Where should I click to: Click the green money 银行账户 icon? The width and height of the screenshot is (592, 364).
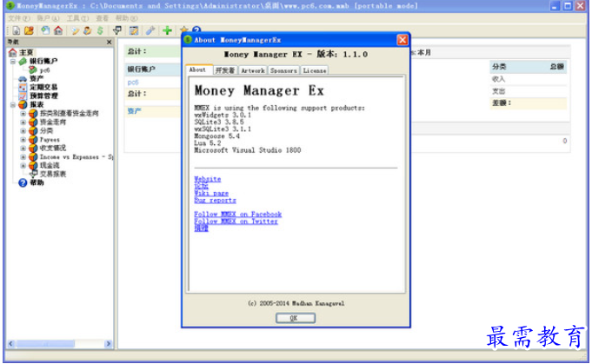(23, 61)
